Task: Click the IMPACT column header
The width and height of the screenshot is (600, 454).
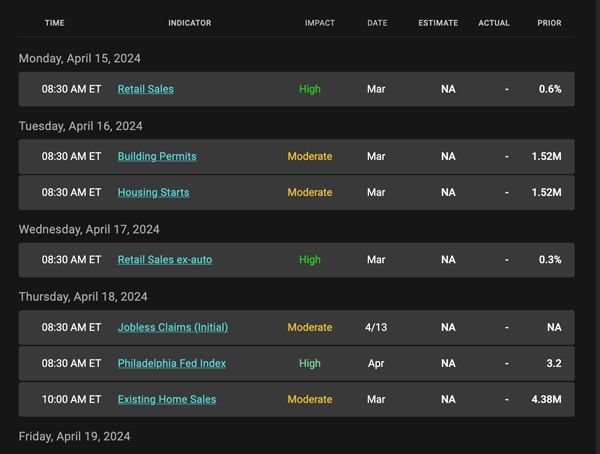Action: (x=320, y=23)
